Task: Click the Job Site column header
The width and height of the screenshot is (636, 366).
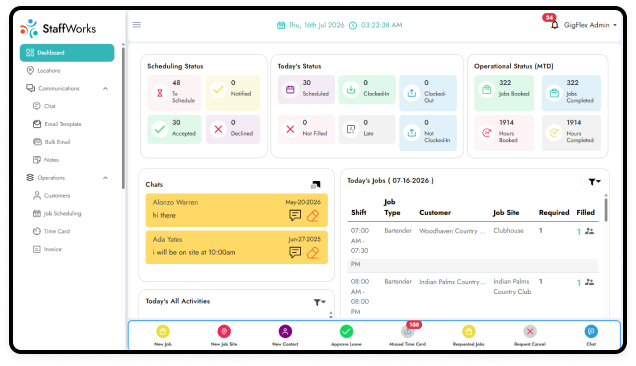Action: pos(506,213)
